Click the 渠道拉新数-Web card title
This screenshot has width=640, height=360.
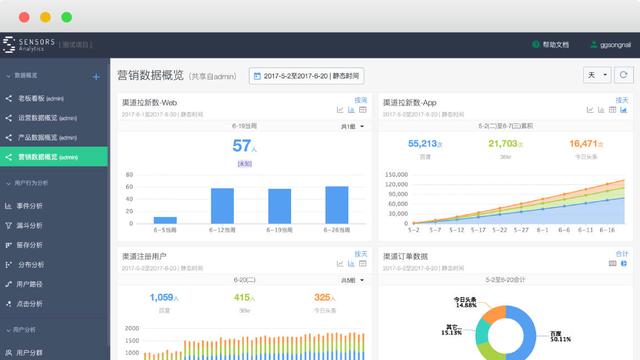coord(149,102)
